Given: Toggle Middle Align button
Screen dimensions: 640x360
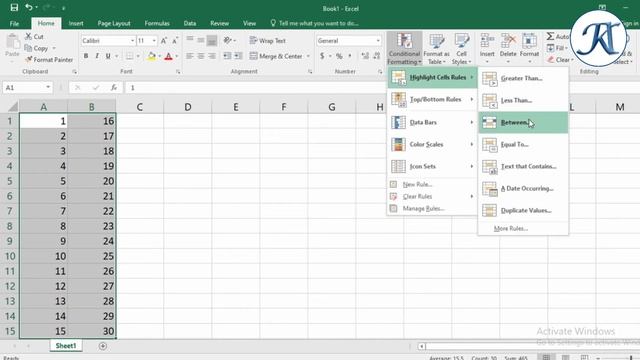Looking at the screenshot, I should coord(201,40).
